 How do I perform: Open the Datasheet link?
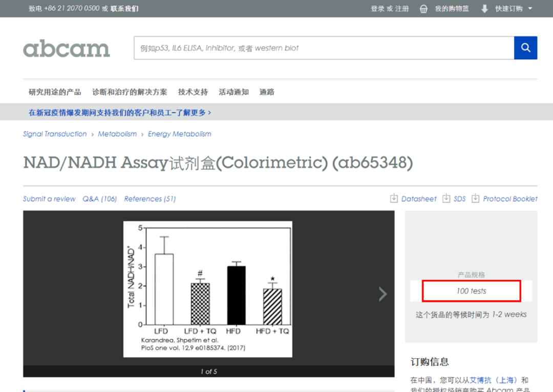pos(419,199)
